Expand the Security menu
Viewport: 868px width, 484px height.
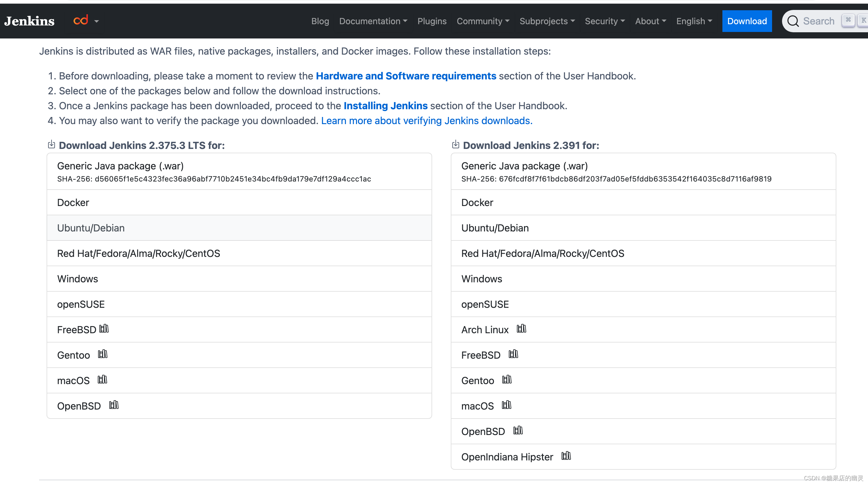(x=605, y=21)
